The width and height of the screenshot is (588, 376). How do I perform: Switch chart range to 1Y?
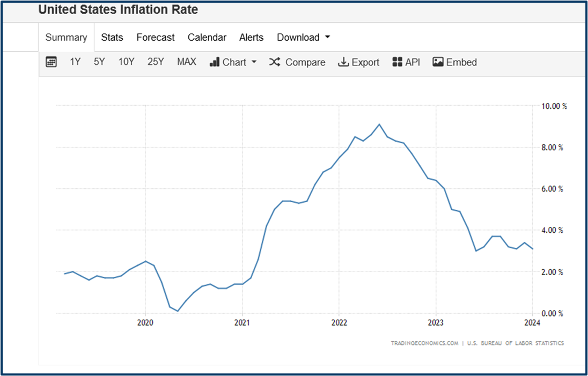click(x=75, y=62)
